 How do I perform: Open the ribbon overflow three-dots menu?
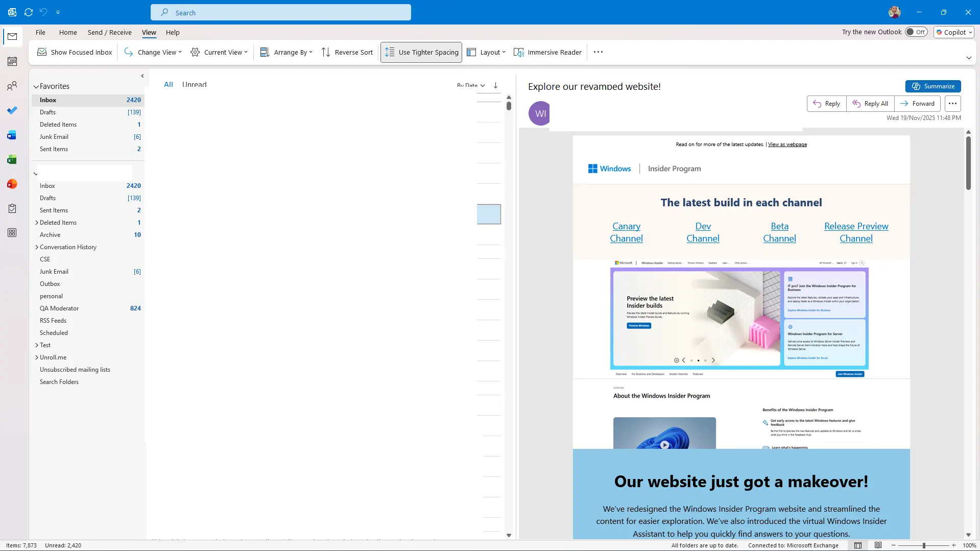[599, 52]
